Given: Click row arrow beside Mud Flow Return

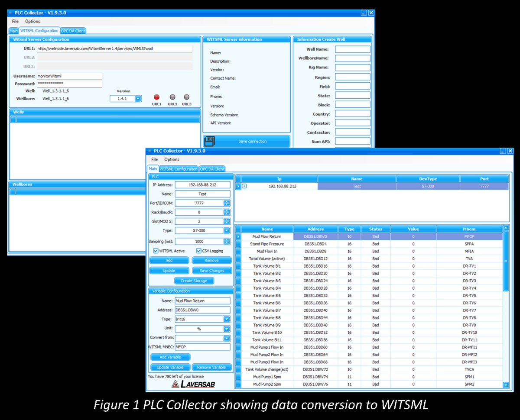Looking at the screenshot, I should click(x=238, y=236).
